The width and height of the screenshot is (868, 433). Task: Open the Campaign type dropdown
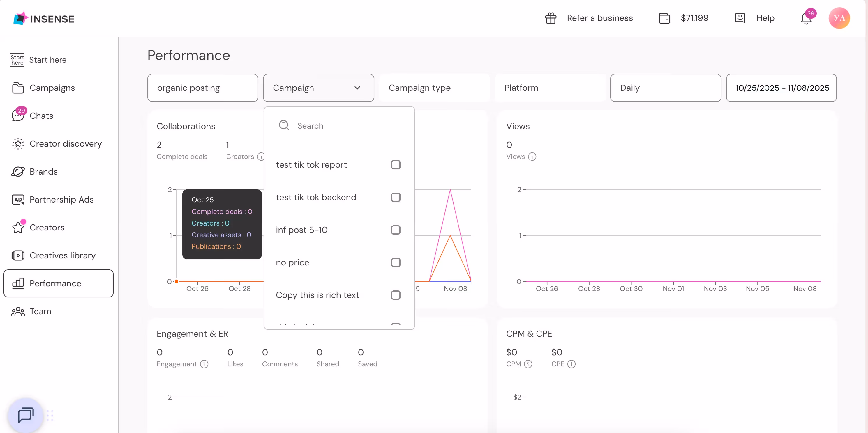click(434, 88)
